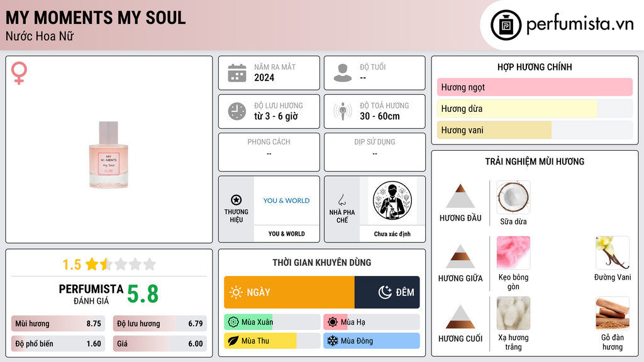Click the Độ lưu hương 6.79 score bar
This screenshot has width=644, height=362.
pos(160,324)
